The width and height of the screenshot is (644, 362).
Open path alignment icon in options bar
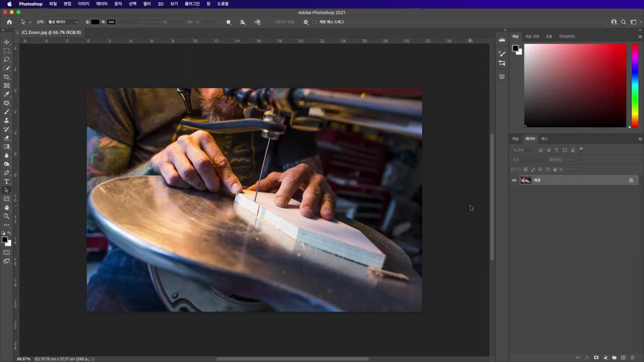point(243,22)
